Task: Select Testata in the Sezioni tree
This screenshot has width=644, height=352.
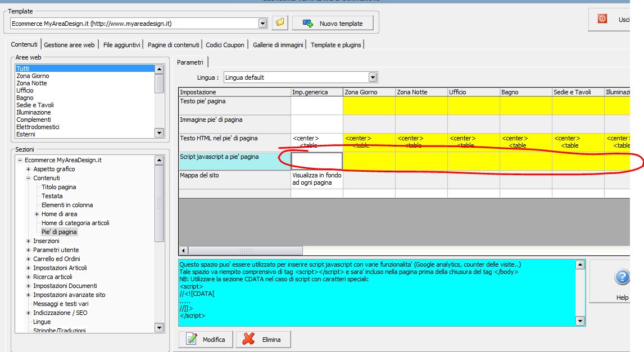Action: pyautogui.click(x=52, y=196)
